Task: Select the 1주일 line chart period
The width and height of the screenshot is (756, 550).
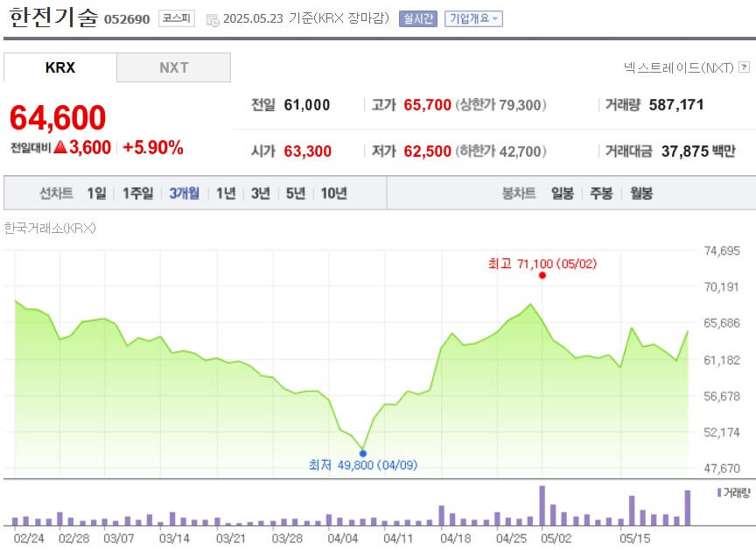Action: pos(137,194)
